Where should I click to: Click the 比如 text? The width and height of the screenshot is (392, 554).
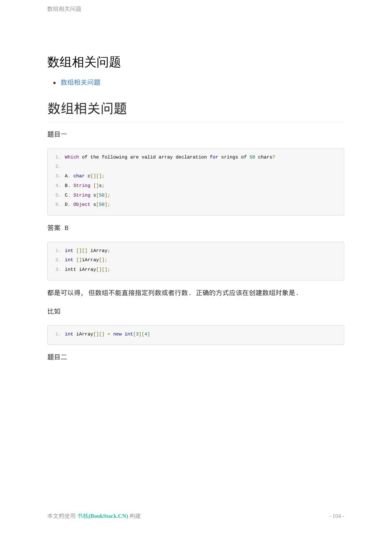(x=54, y=311)
